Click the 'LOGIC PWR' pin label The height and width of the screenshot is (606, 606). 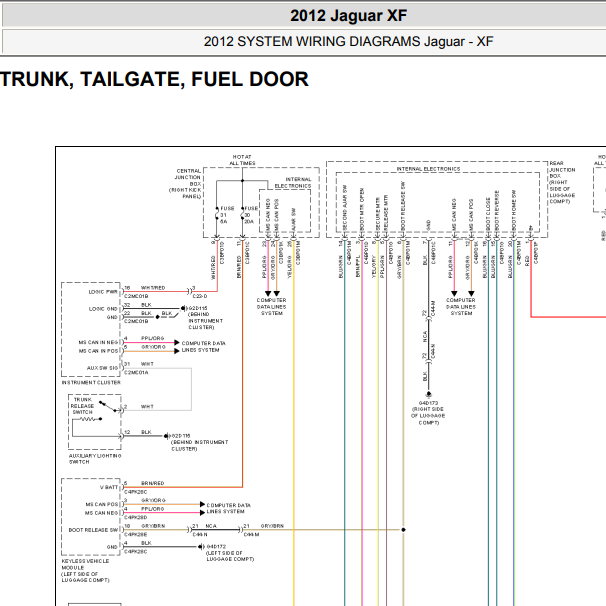pyautogui.click(x=103, y=292)
